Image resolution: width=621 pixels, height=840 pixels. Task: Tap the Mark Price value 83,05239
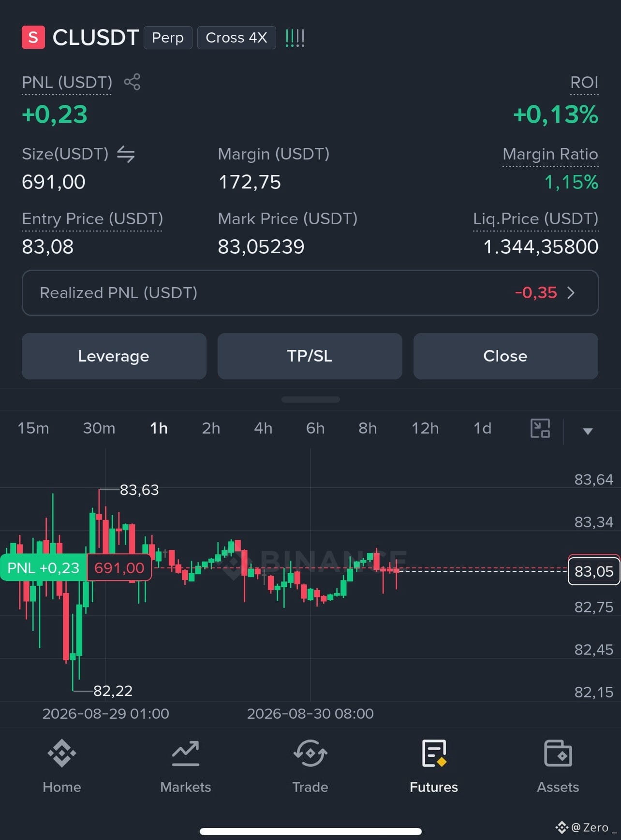coord(261,247)
